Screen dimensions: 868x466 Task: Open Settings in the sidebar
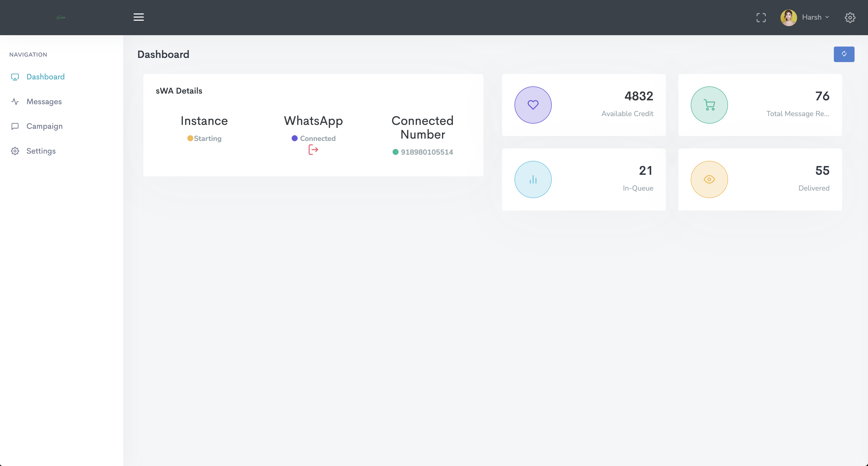point(41,151)
